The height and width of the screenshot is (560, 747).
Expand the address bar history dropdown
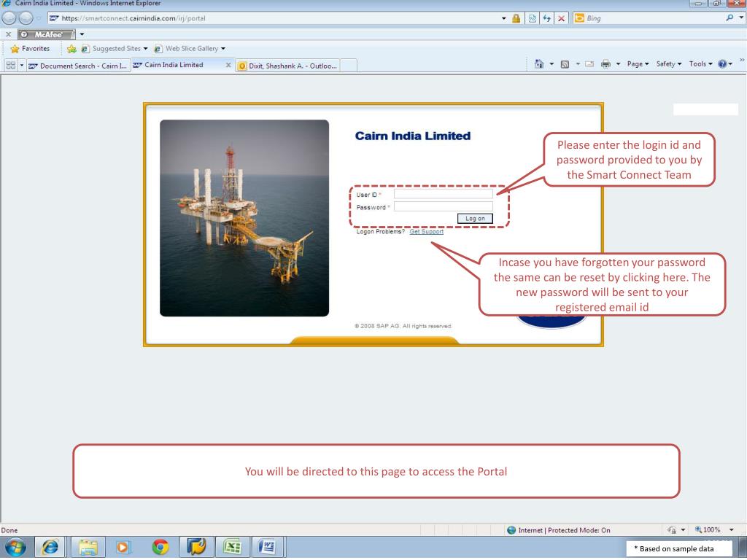(x=503, y=18)
